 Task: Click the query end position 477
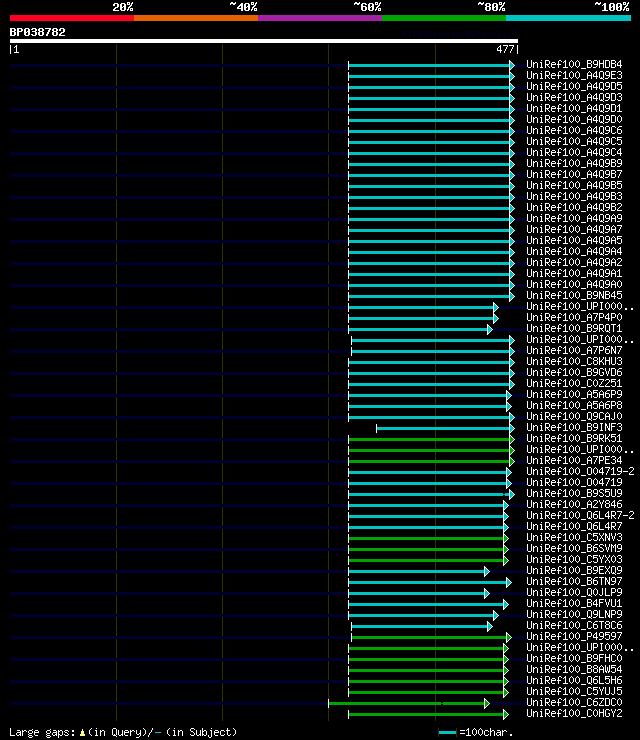[505, 49]
